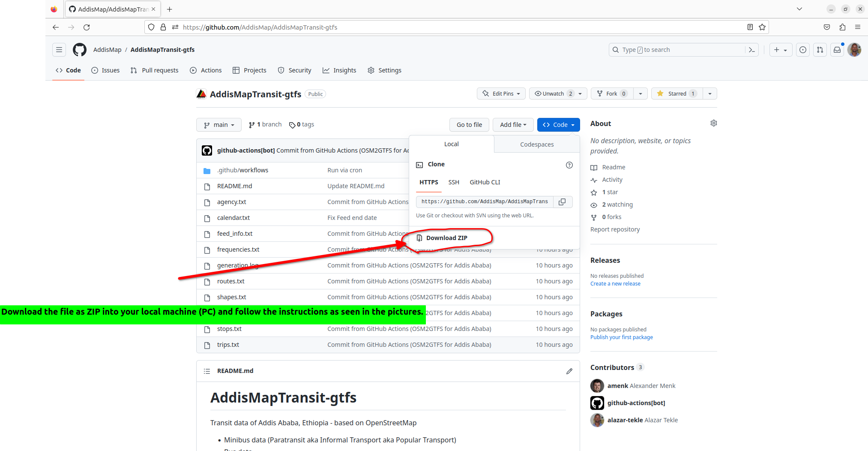Click the GitHub octocat home icon
Screen dimensions: 868x451
(80, 49)
